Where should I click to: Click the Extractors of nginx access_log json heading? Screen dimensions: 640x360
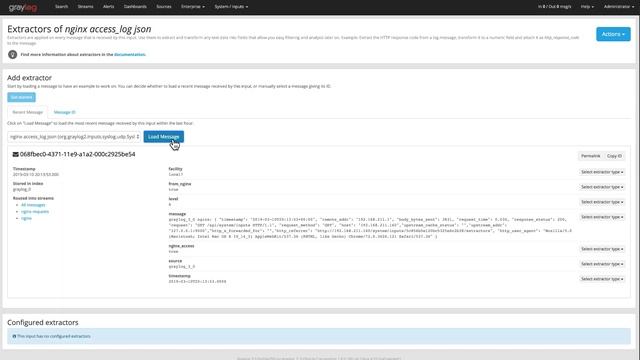79,29
